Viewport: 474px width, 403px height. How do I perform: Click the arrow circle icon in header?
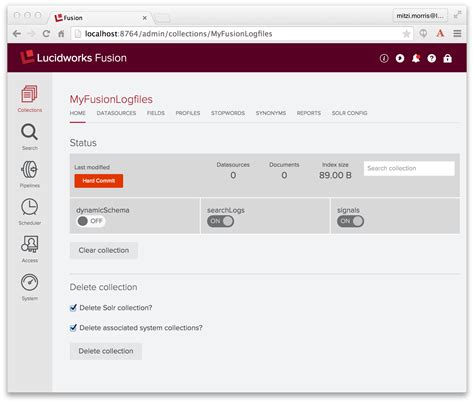(x=400, y=58)
